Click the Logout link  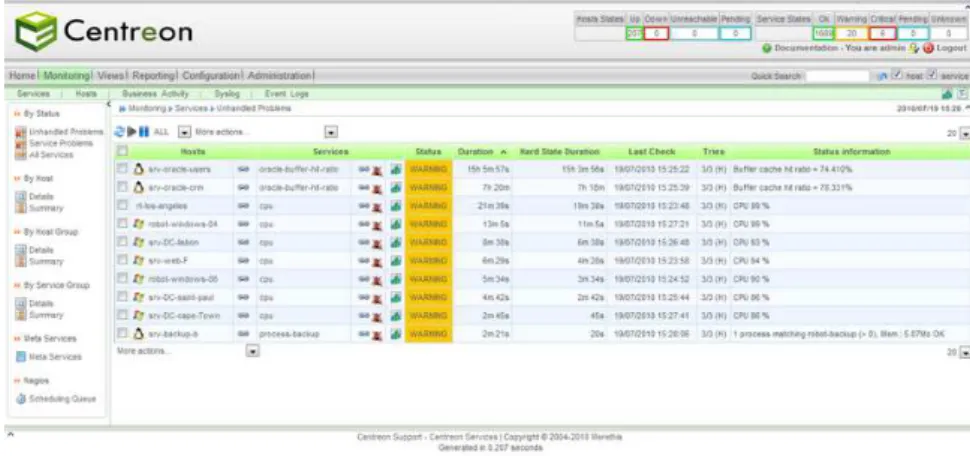pyautogui.click(x=951, y=48)
